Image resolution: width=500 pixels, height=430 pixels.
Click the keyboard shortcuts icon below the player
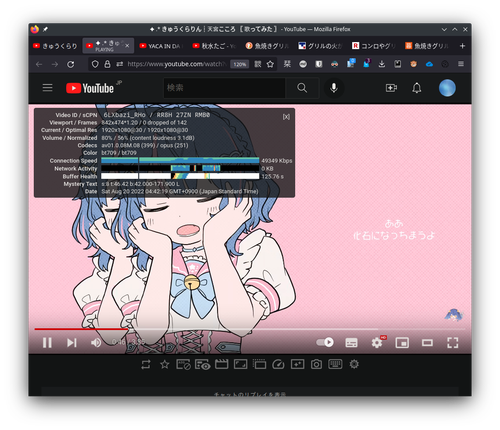335,364
